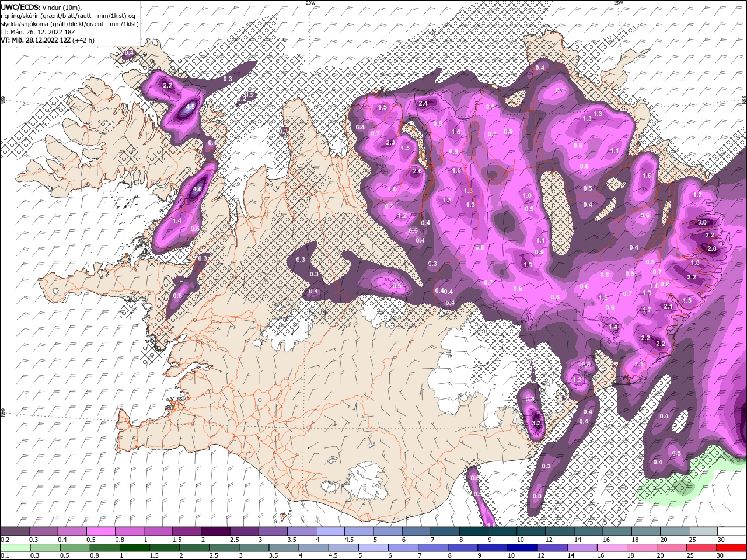Click the pink 0.5 swatch in the snow scale
Viewport: 747px width, 560px height.
click(x=102, y=531)
